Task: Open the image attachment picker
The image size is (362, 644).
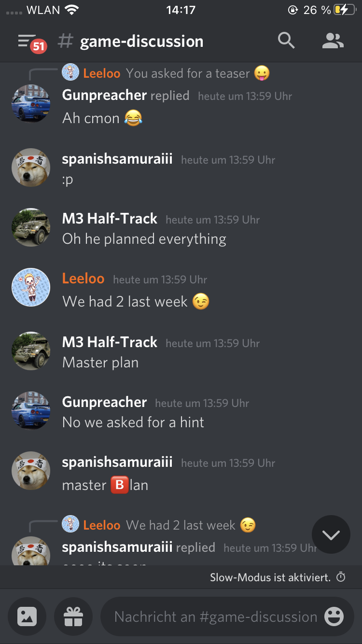Action: [27, 616]
